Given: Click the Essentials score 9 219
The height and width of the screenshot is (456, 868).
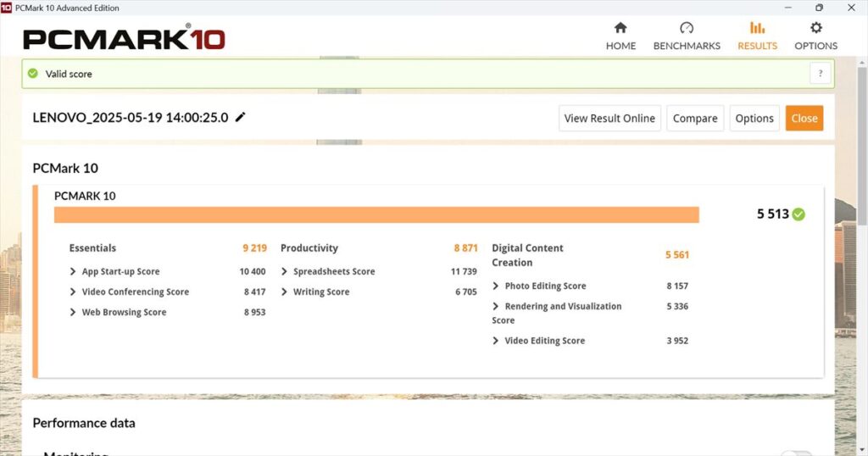Looking at the screenshot, I should [x=254, y=248].
